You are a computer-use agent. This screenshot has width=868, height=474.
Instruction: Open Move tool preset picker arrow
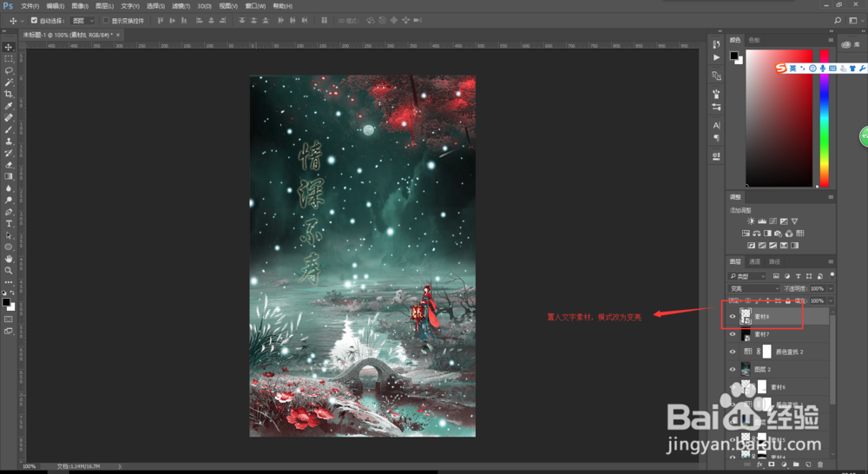pyautogui.click(x=23, y=21)
